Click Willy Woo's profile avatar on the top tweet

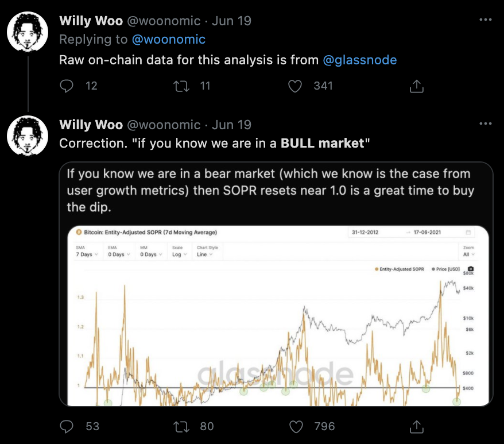click(x=27, y=32)
